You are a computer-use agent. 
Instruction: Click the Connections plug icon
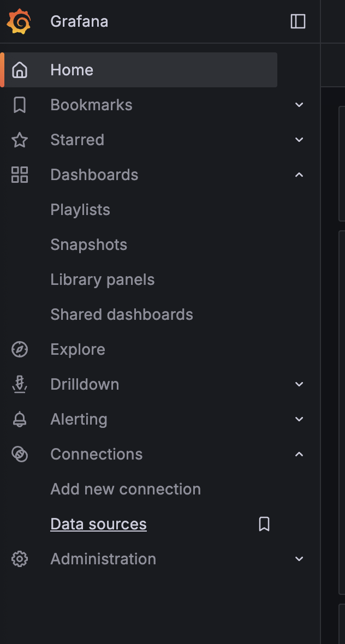pyautogui.click(x=20, y=454)
